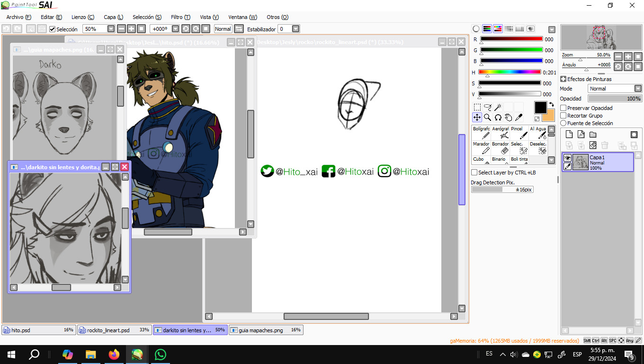Open color panel options dropdown arrow

pos(552,29)
